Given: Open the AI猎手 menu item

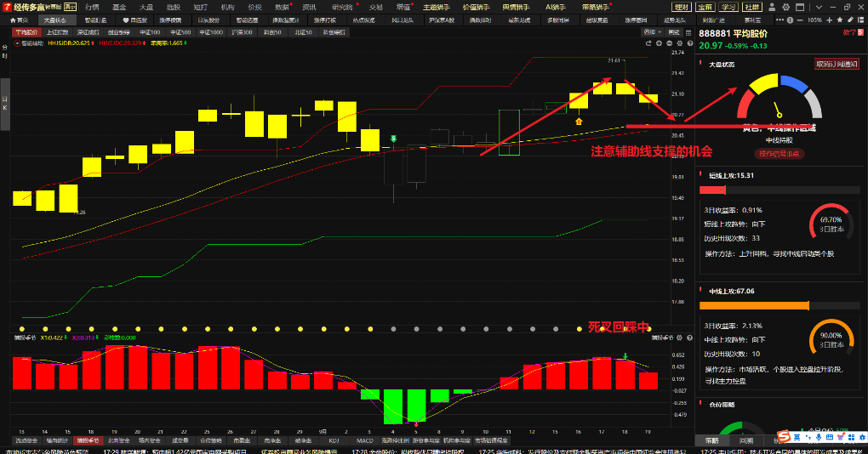Looking at the screenshot, I should tap(555, 7).
